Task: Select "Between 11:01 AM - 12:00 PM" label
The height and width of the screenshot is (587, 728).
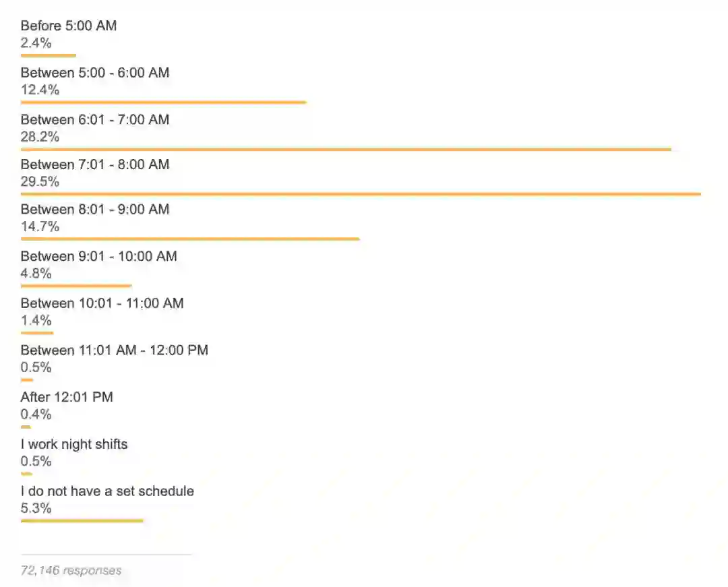Action: point(114,350)
